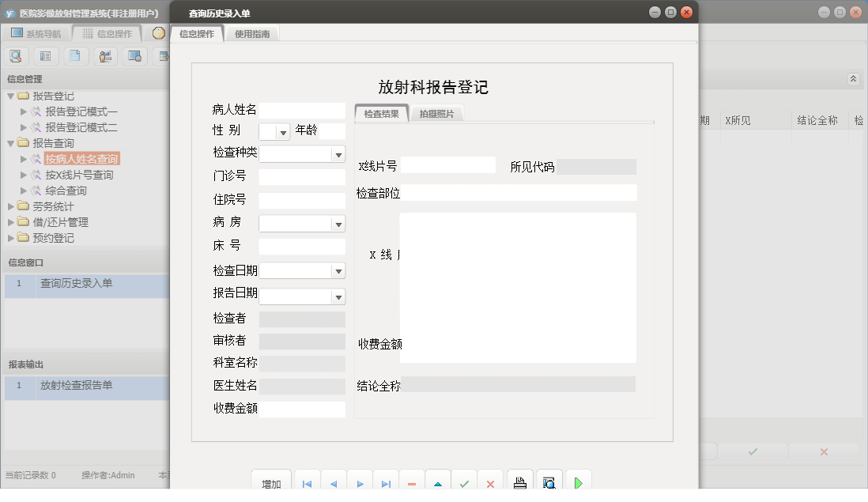Click the report list toolbar icon
Screen dimensions: 868x502
pyautogui.click(x=47, y=55)
